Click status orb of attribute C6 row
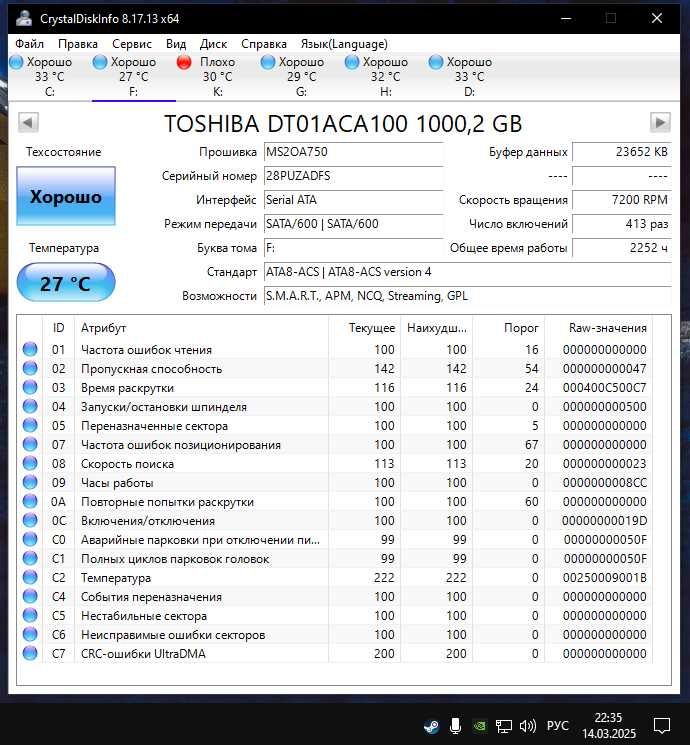 click(30, 634)
